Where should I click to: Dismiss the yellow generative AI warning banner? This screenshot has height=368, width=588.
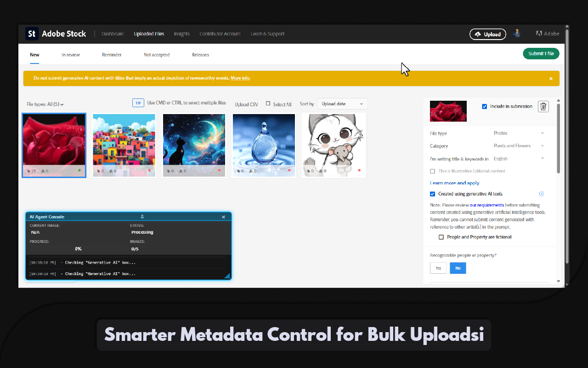point(551,79)
